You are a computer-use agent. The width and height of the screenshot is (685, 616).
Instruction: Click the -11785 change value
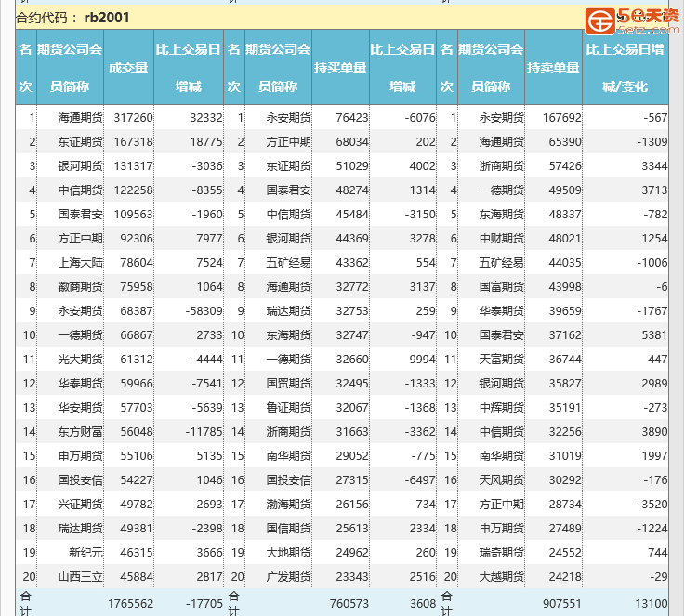click(x=204, y=432)
